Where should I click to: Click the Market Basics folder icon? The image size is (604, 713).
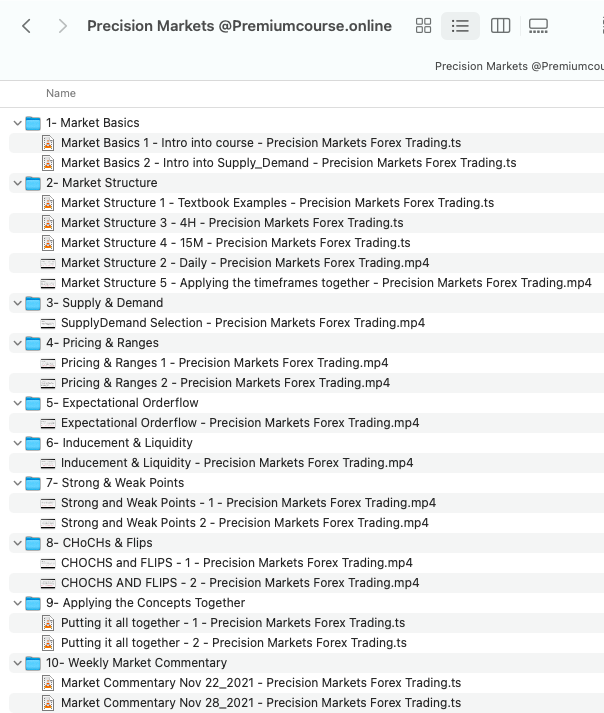tap(33, 123)
